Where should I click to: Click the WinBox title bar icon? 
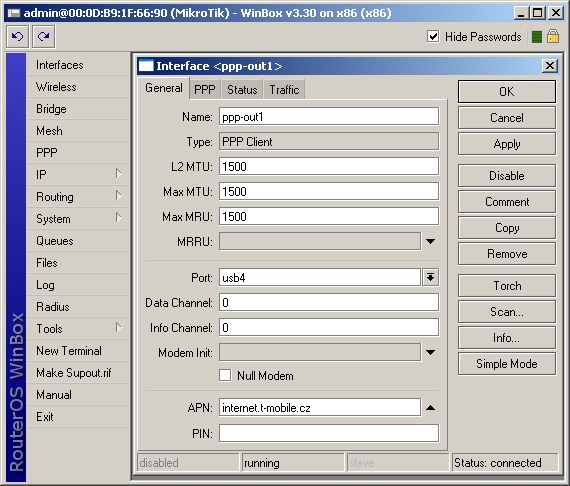click(x=14, y=13)
